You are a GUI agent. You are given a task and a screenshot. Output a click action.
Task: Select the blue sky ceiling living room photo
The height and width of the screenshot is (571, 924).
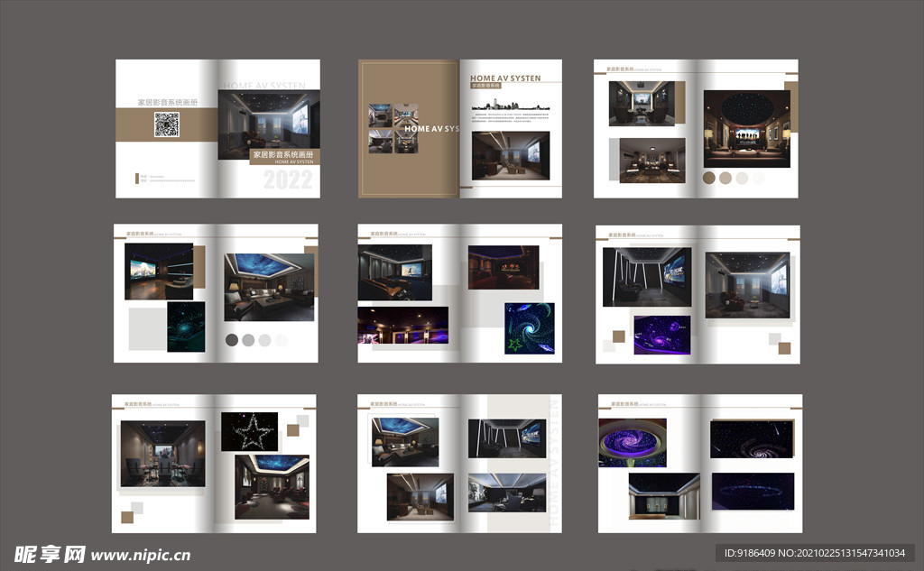click(269, 287)
